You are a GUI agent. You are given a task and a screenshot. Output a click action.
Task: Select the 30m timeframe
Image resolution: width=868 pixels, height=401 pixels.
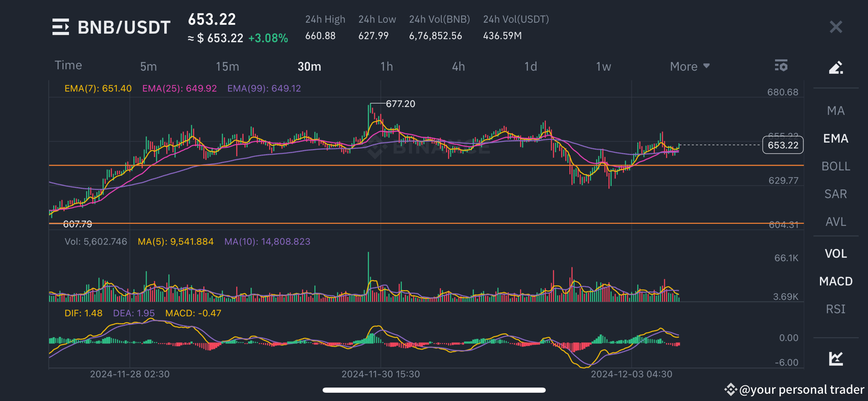tap(310, 66)
